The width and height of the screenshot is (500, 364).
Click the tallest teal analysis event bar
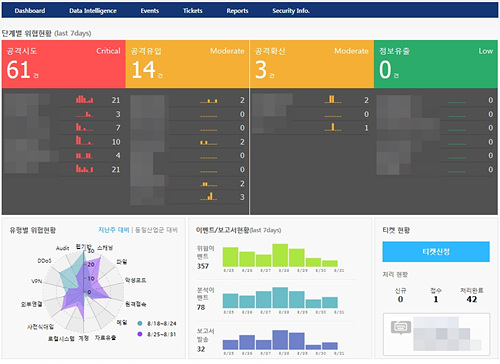pyautogui.click(x=280, y=297)
